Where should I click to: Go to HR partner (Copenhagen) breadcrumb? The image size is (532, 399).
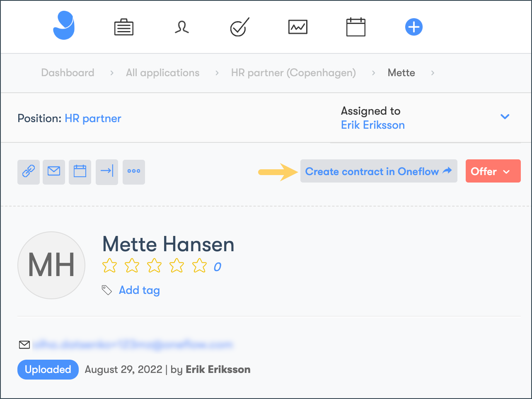293,73
